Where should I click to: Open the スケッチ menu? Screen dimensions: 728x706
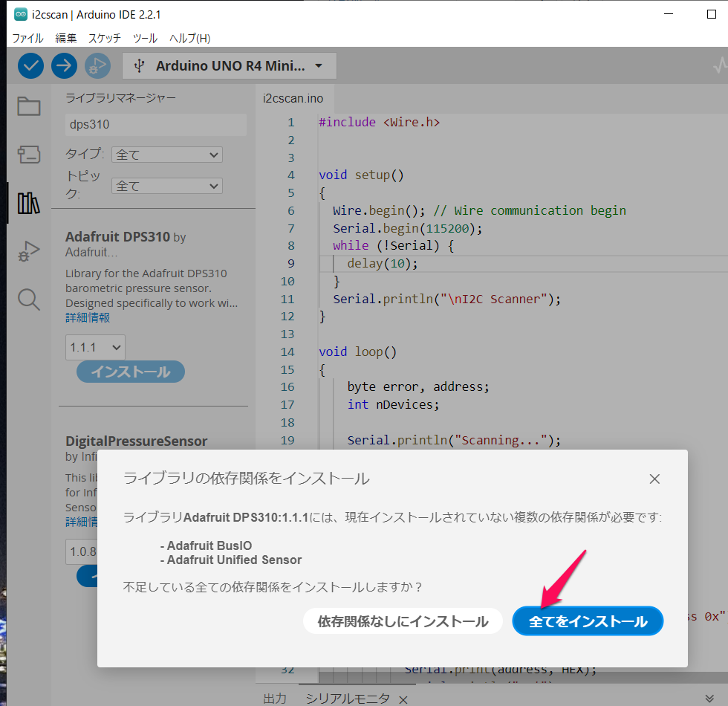[104, 38]
